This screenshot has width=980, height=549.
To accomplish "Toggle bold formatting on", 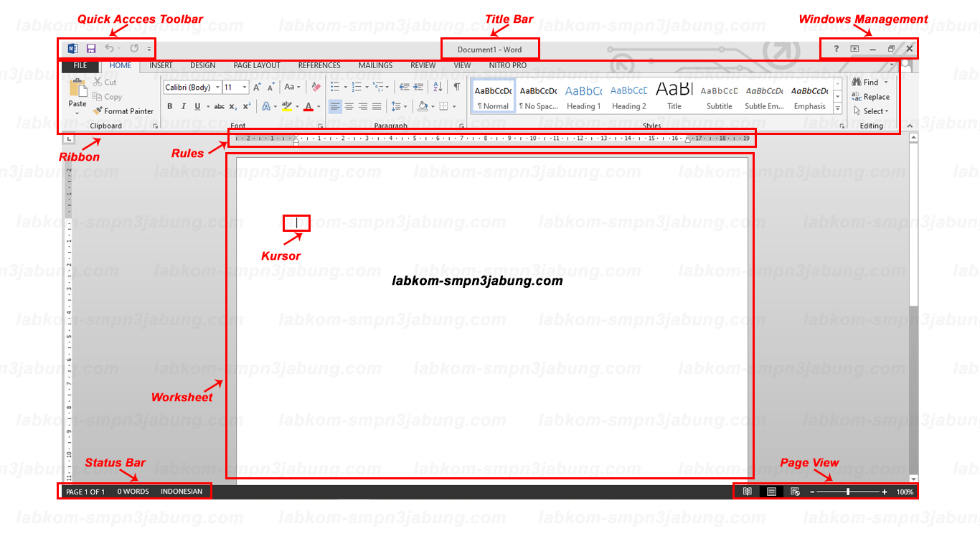I will tap(170, 106).
